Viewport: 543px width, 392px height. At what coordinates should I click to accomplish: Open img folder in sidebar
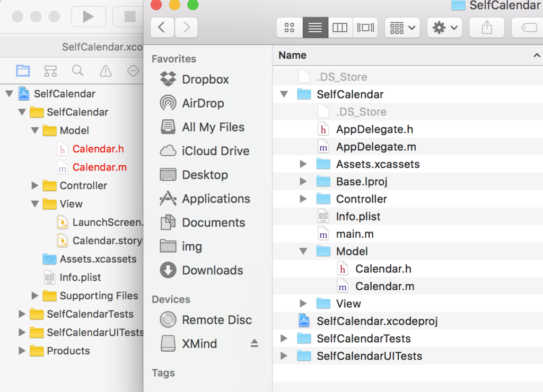coord(181,247)
